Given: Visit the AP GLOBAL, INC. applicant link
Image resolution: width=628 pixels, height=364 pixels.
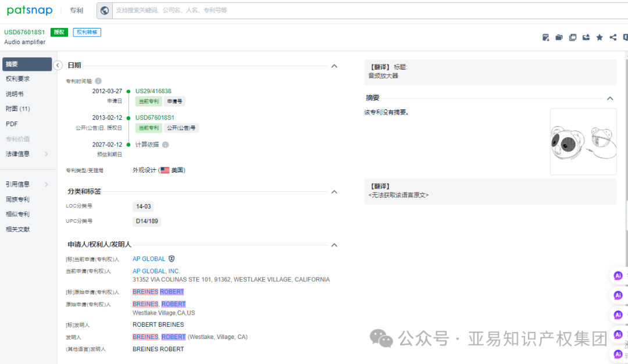Looking at the screenshot, I should [156, 271].
